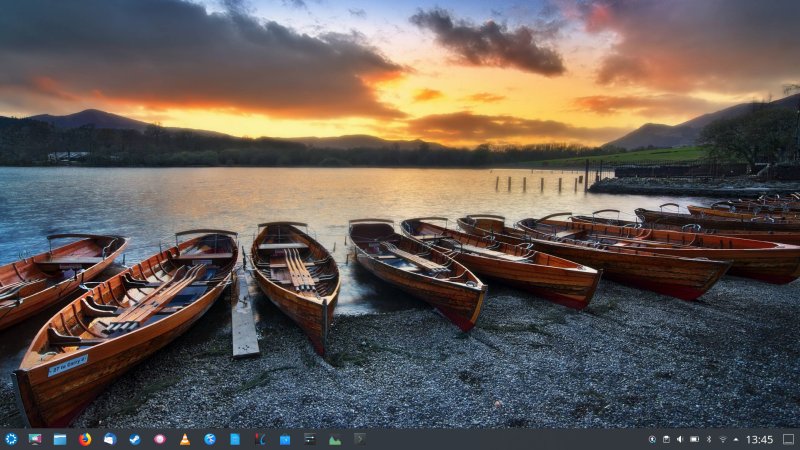Open the green graph system monitor icon
This screenshot has width=800, height=450.
click(335, 439)
